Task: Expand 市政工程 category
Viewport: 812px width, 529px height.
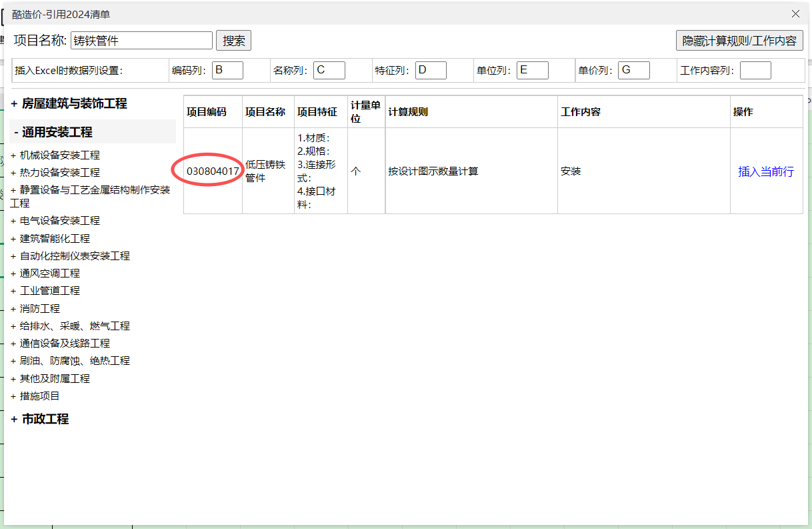Action: [40, 419]
